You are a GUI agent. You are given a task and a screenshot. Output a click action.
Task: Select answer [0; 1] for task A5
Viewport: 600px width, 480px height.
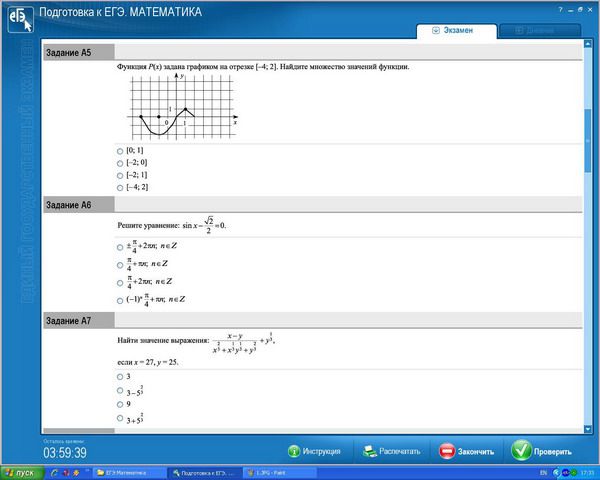point(120,150)
